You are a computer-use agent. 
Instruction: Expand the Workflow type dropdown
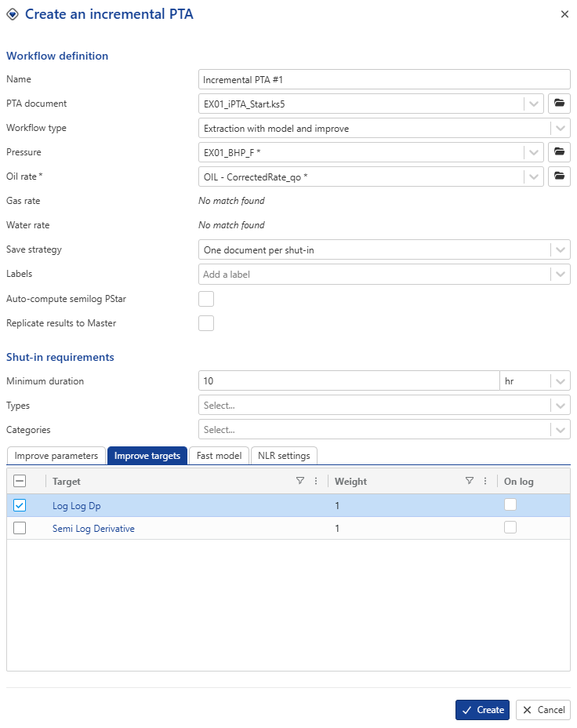(x=560, y=128)
